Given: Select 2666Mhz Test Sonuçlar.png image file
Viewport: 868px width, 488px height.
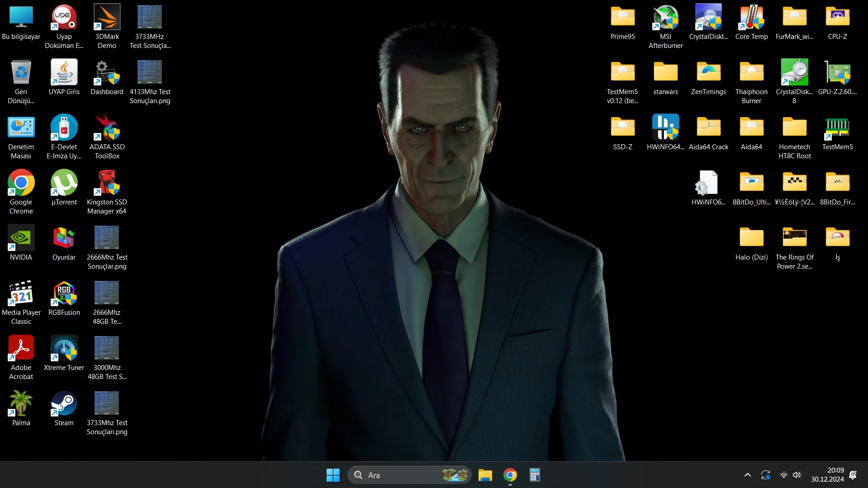Looking at the screenshot, I should (x=107, y=248).
